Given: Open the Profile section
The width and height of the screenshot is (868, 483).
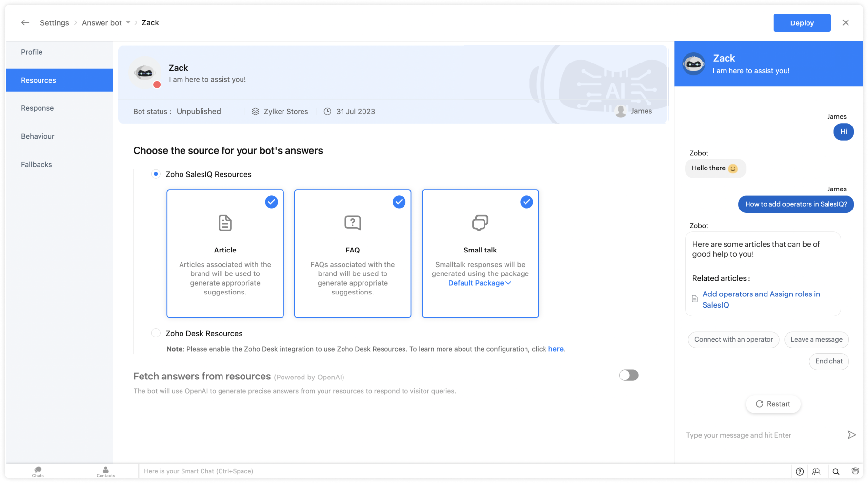Looking at the screenshot, I should click(59, 52).
